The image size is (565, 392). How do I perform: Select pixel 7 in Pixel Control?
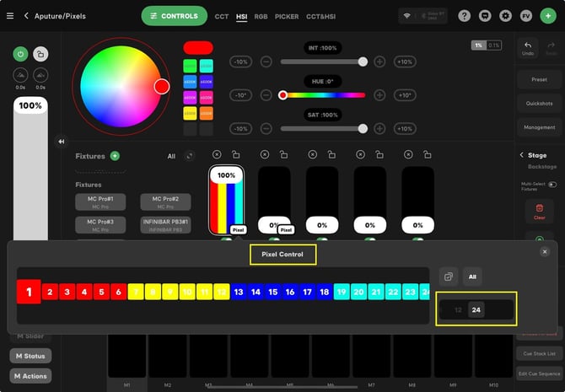point(136,292)
